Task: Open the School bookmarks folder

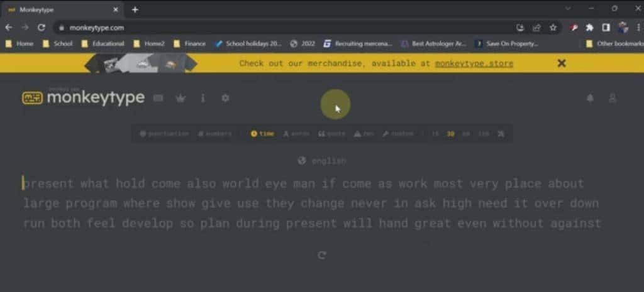Action: (x=57, y=43)
